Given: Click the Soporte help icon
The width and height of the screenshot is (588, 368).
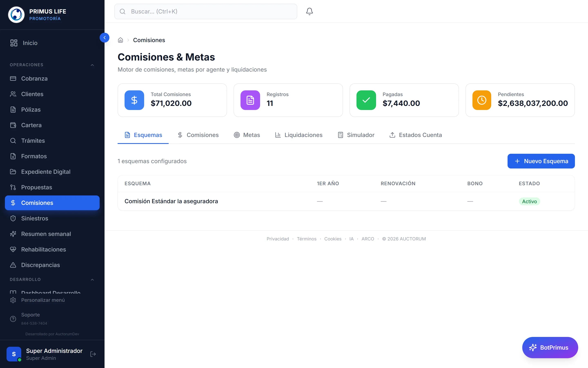Looking at the screenshot, I should tap(13, 319).
